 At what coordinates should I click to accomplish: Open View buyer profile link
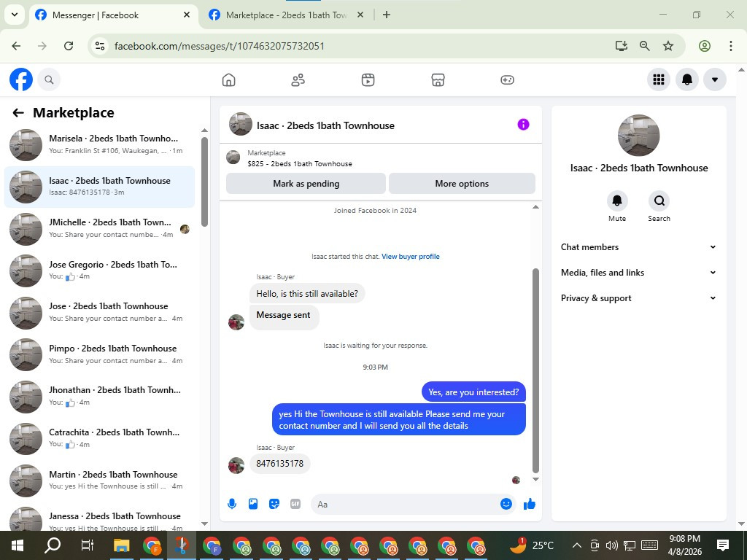point(410,256)
